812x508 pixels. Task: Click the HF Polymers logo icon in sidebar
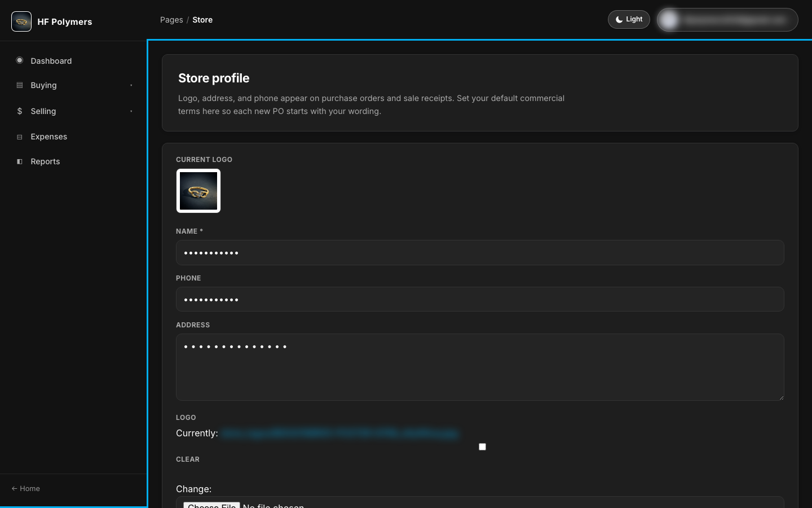(21, 21)
